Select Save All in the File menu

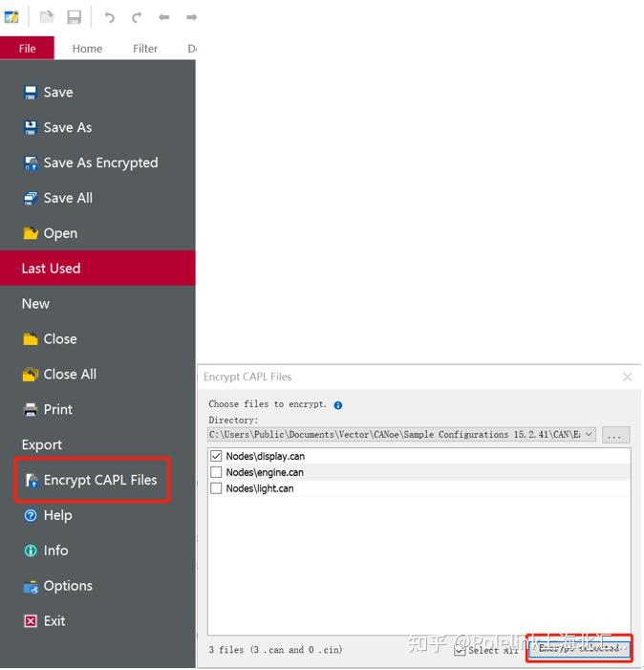pos(57,198)
